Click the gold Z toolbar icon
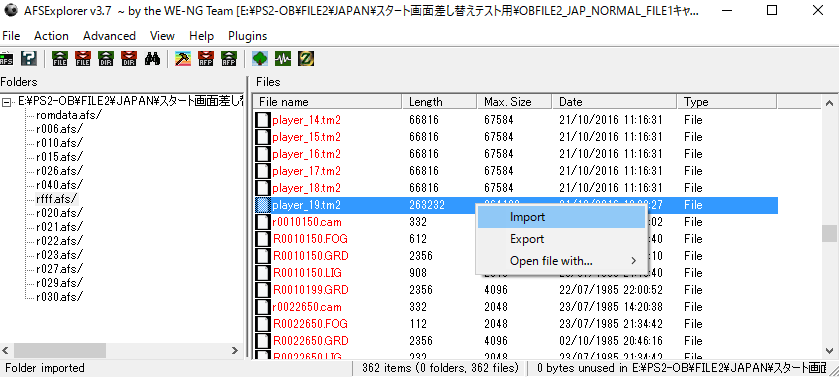Image resolution: width=839 pixels, height=377 pixels. (x=306, y=58)
